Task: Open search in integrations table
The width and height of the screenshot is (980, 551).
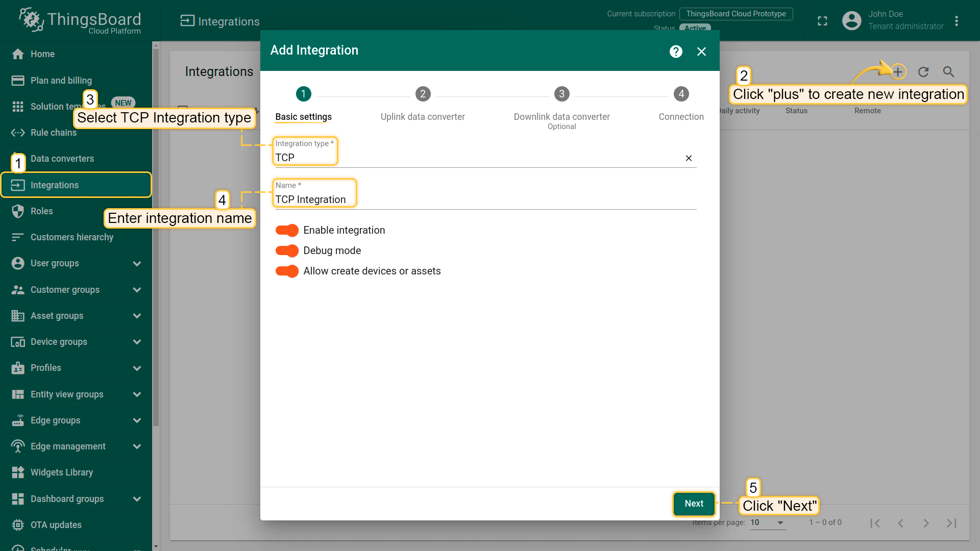Action: click(x=948, y=72)
